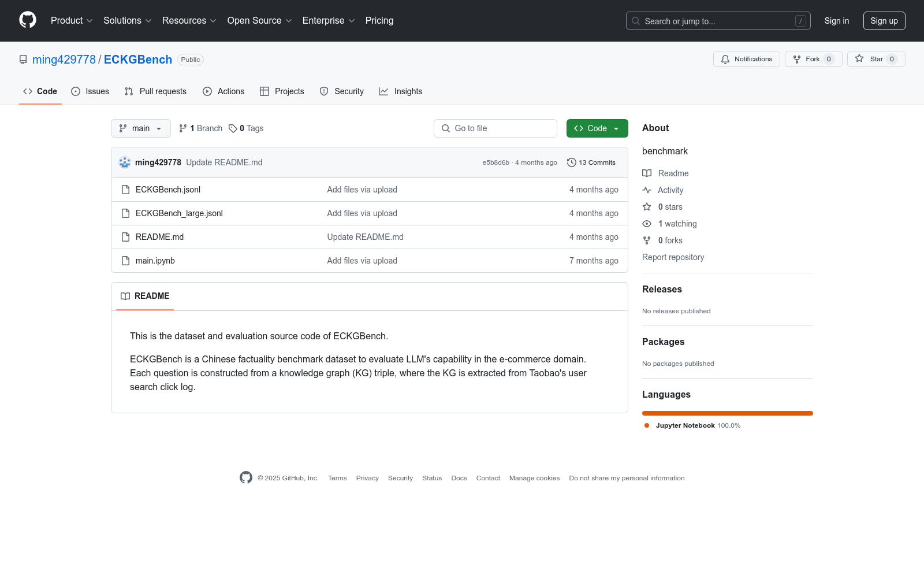Click the GitHub logo in footer

pyautogui.click(x=246, y=477)
